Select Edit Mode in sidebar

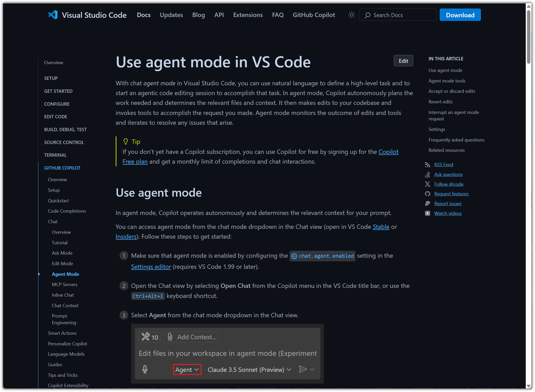coord(62,264)
